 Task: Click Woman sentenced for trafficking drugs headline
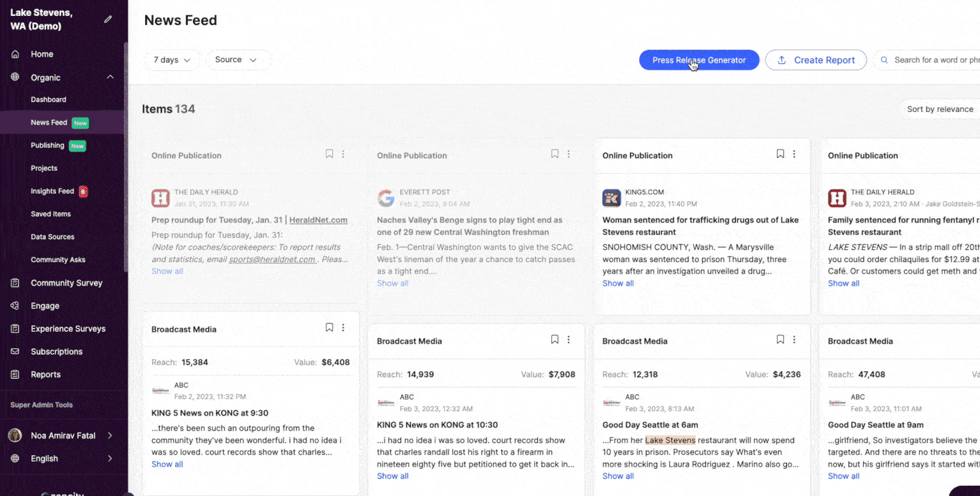point(700,226)
